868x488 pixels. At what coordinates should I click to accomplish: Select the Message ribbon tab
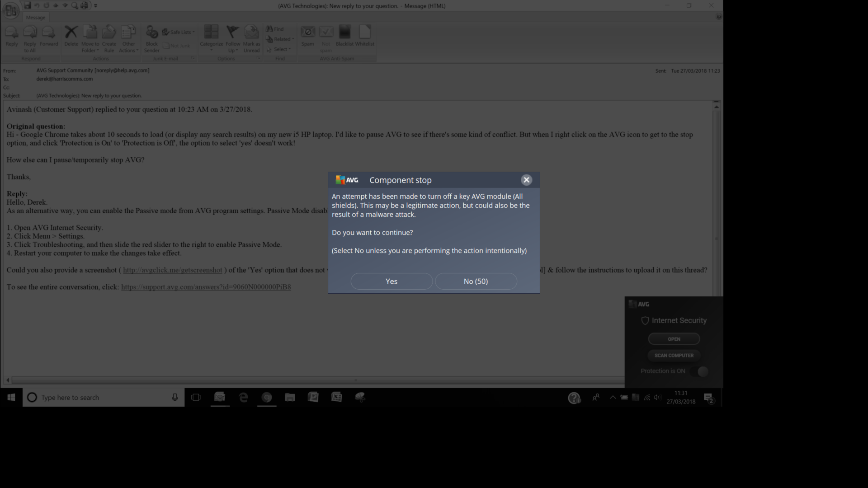(35, 18)
